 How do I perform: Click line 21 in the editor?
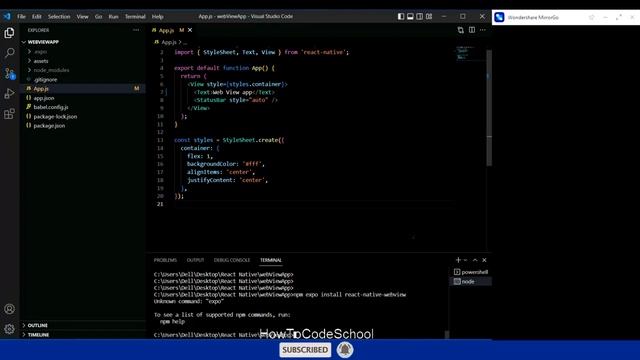tap(314, 204)
